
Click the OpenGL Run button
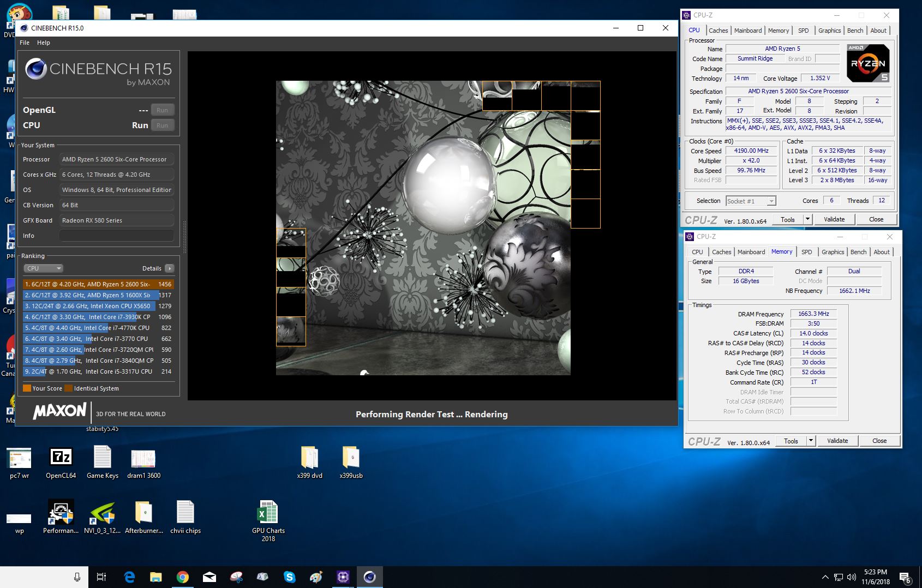(162, 110)
